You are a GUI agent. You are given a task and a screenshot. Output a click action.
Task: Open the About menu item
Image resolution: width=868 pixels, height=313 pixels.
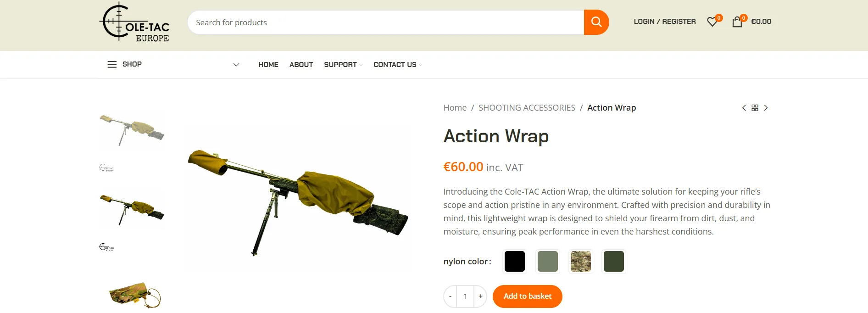(301, 65)
